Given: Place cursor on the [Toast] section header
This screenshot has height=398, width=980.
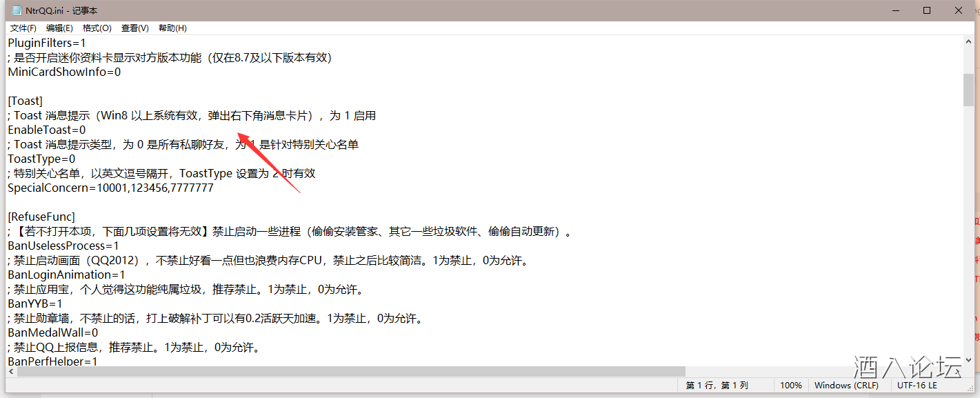Looking at the screenshot, I should [25, 100].
